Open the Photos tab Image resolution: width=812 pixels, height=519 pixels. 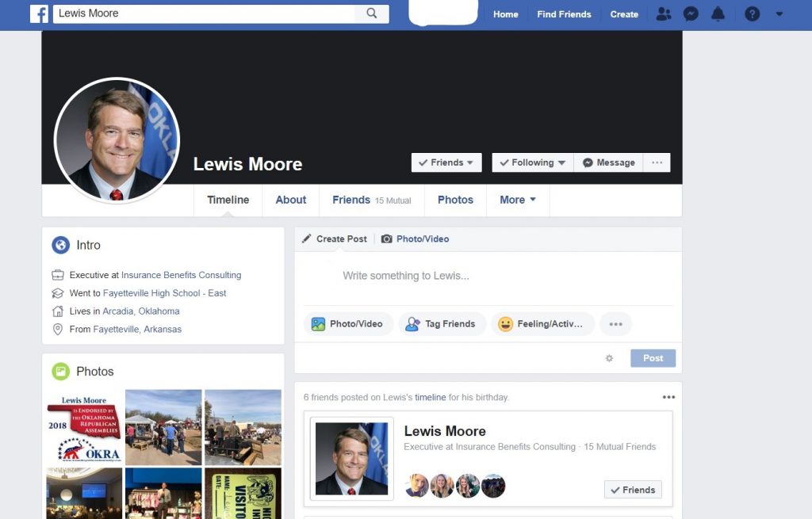(x=455, y=200)
